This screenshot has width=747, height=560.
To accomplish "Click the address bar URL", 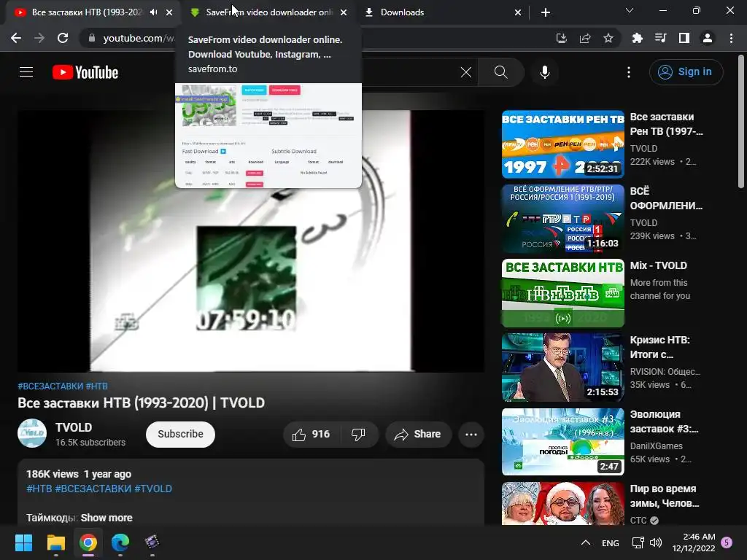I will click(138, 38).
